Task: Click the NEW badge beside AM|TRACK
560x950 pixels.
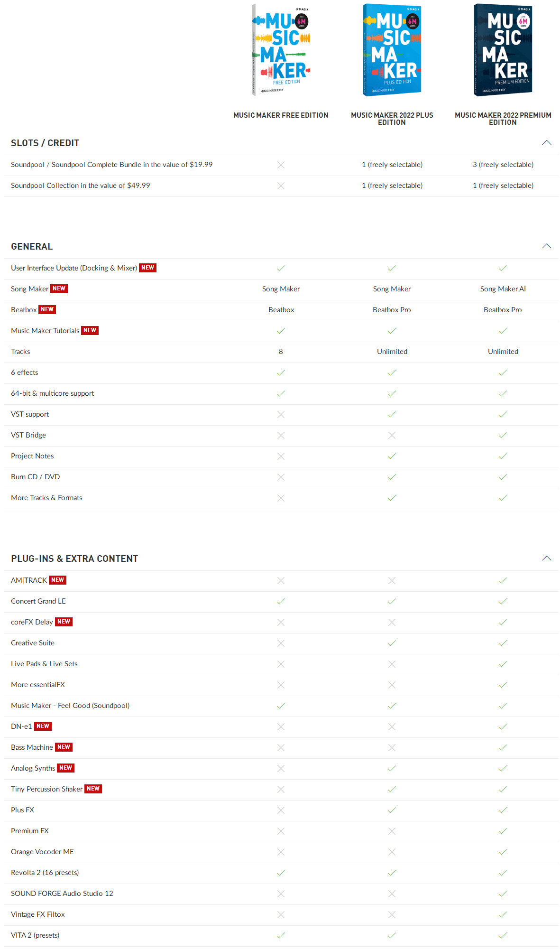Action: [x=57, y=580]
